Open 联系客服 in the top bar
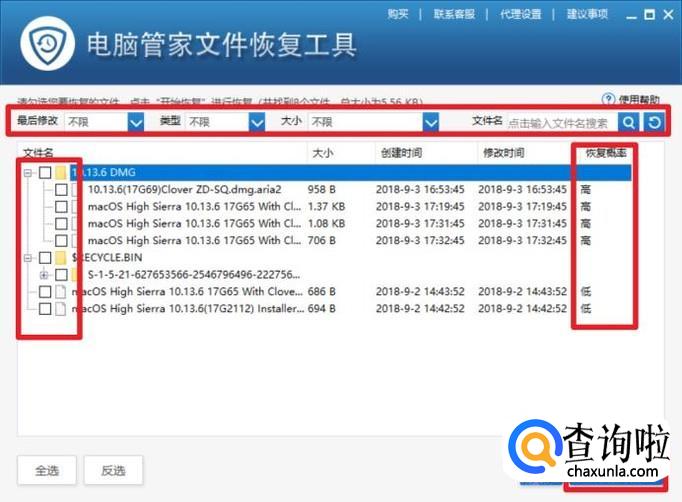The width and height of the screenshot is (682, 502). (x=454, y=14)
